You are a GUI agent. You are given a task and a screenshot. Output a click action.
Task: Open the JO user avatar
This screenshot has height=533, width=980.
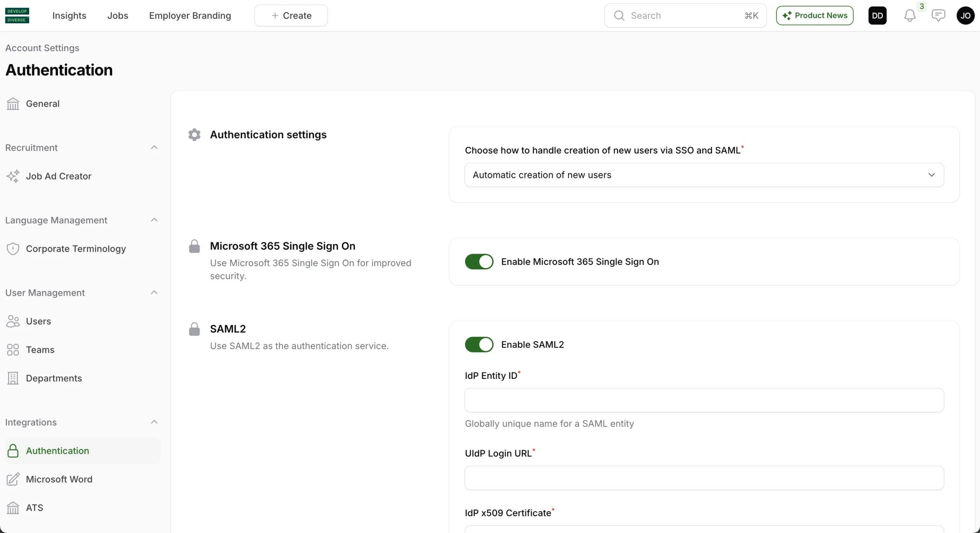point(965,16)
